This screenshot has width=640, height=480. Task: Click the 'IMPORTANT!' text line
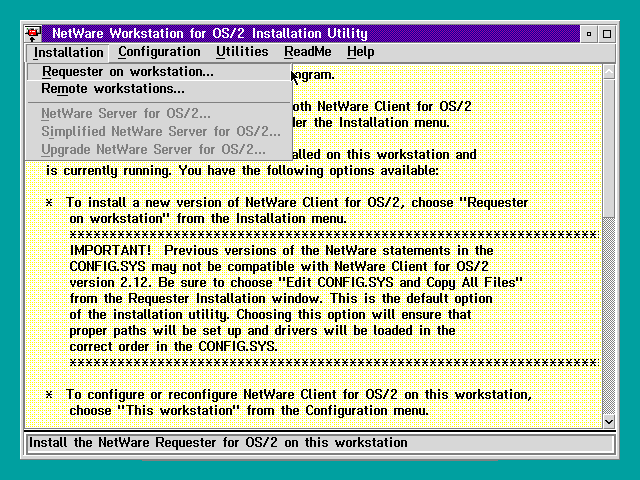click(281, 250)
